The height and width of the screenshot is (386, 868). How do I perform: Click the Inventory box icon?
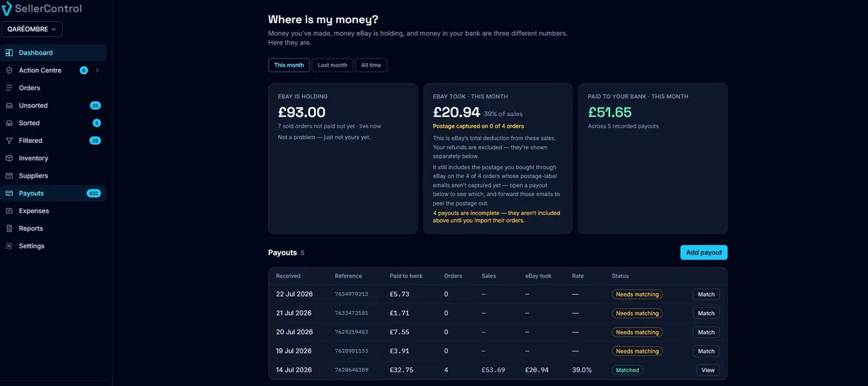tap(9, 158)
